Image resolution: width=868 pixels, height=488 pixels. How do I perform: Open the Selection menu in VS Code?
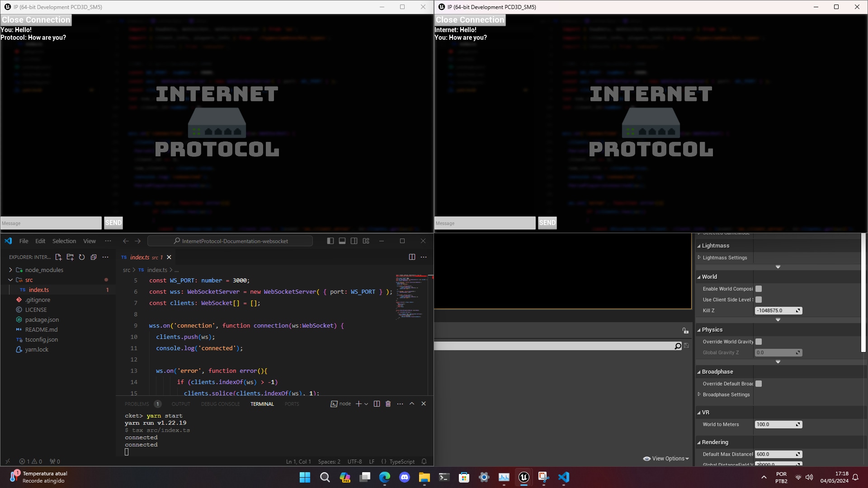click(64, 241)
